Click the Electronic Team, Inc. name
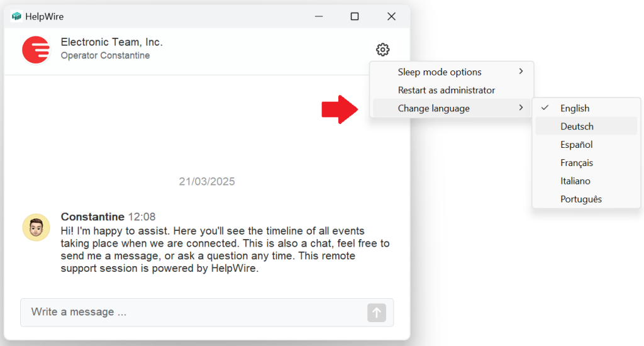This screenshot has width=644, height=346. coord(112,42)
